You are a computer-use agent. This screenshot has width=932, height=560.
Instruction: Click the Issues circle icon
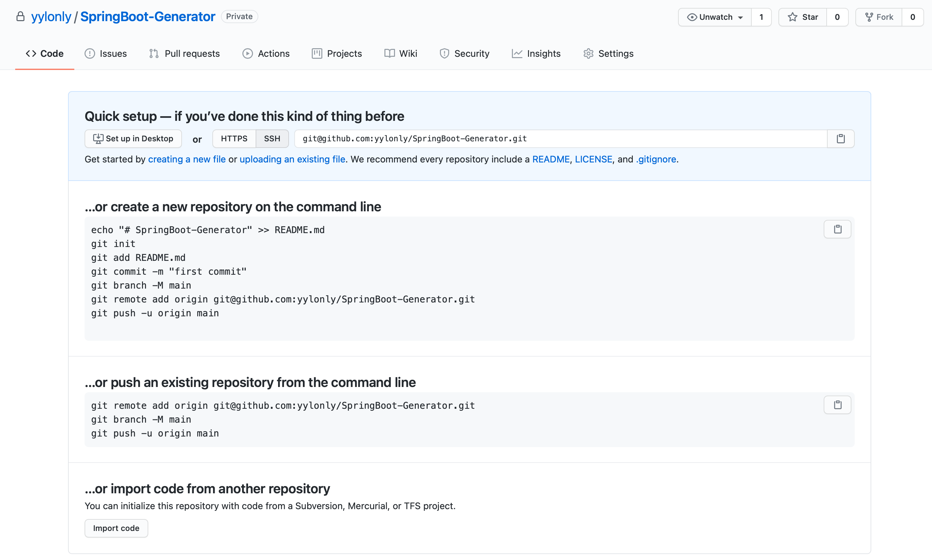click(x=90, y=53)
